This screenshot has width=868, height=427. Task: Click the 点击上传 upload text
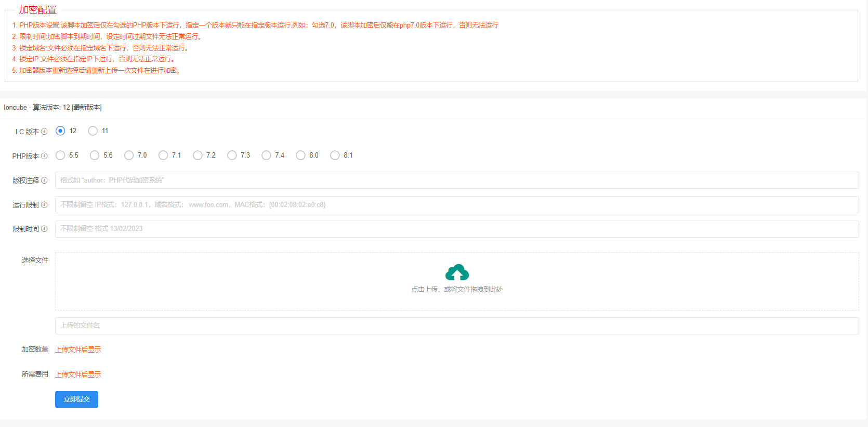point(457,289)
